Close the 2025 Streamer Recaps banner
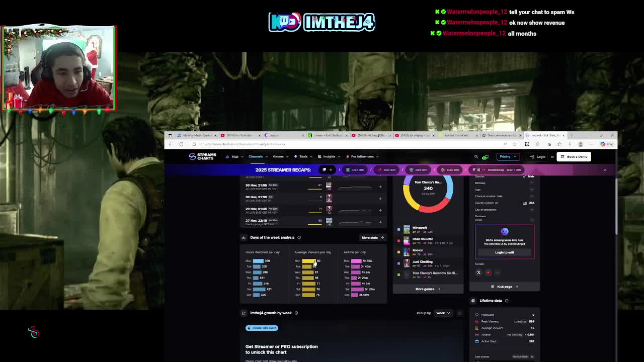 pos(605,170)
